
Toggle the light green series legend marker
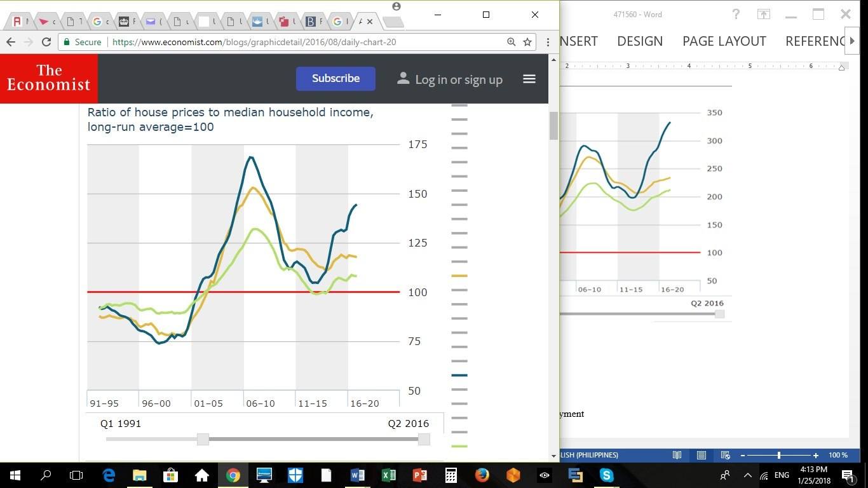point(459,446)
